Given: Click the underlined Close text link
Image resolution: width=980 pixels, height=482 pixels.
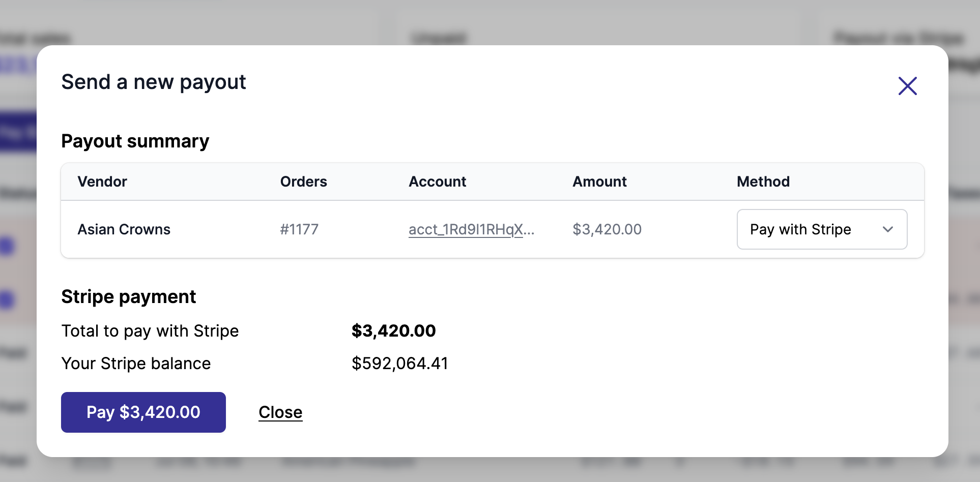Looking at the screenshot, I should (x=280, y=412).
